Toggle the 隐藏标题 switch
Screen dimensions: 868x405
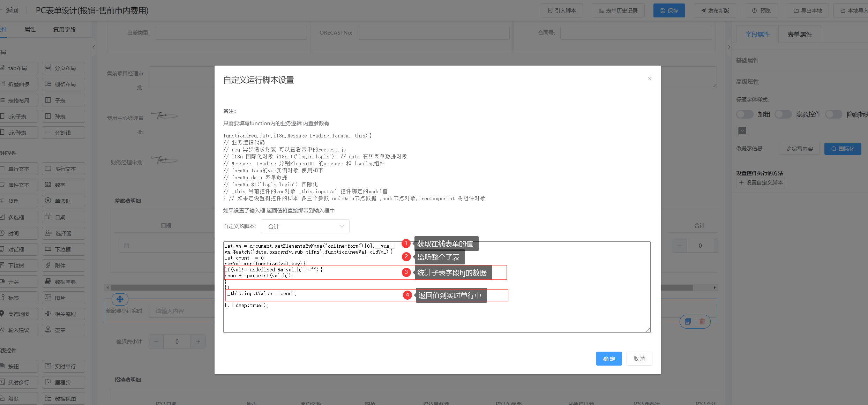[833, 114]
